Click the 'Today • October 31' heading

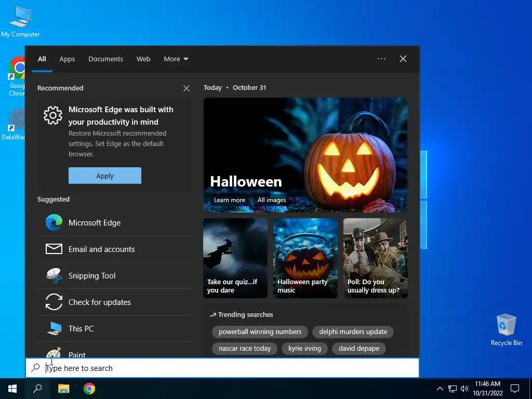[x=235, y=87]
